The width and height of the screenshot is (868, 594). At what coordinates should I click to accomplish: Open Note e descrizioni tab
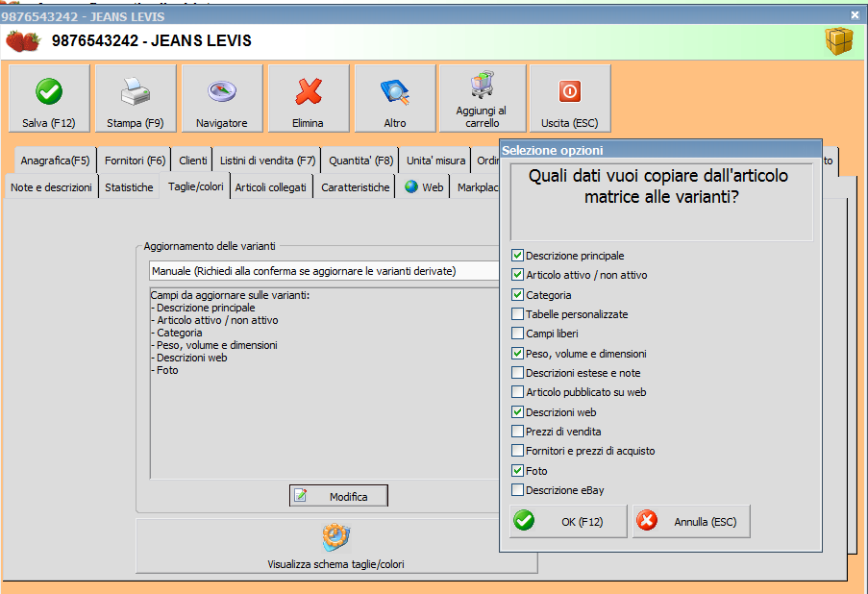[51, 187]
